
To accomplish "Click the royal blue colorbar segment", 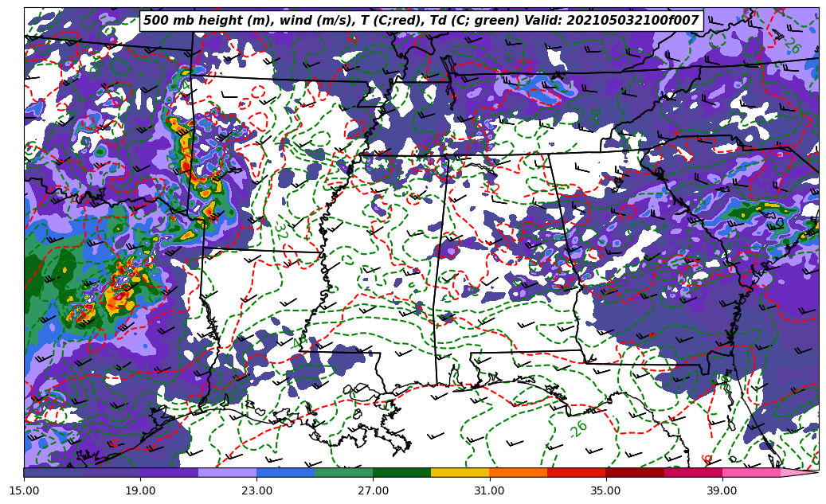I will click(x=285, y=472).
